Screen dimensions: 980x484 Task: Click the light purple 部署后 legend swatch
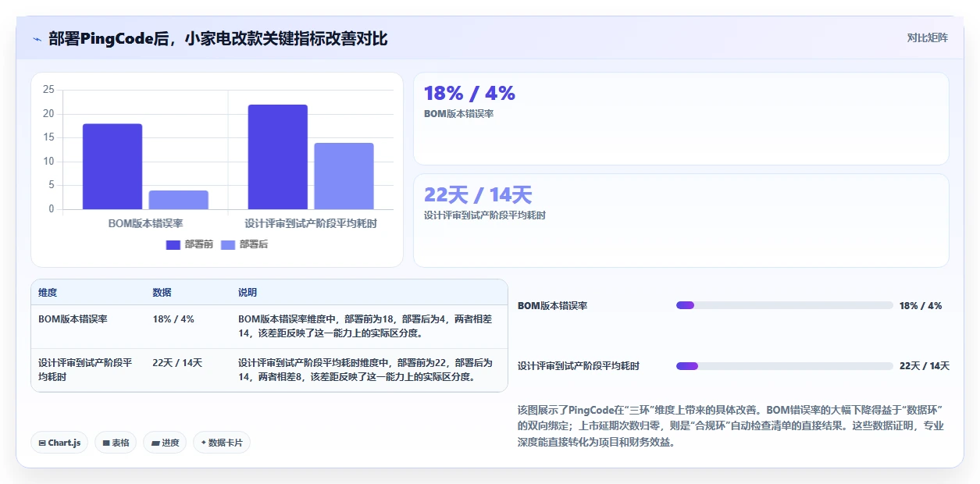(228, 245)
